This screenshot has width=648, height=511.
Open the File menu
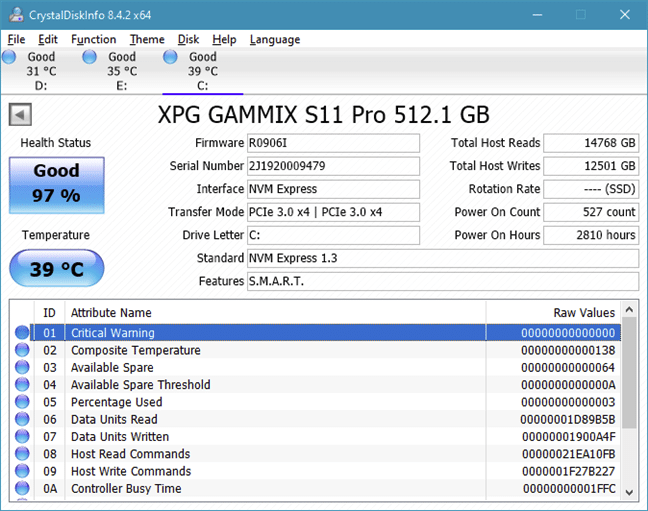[16, 39]
